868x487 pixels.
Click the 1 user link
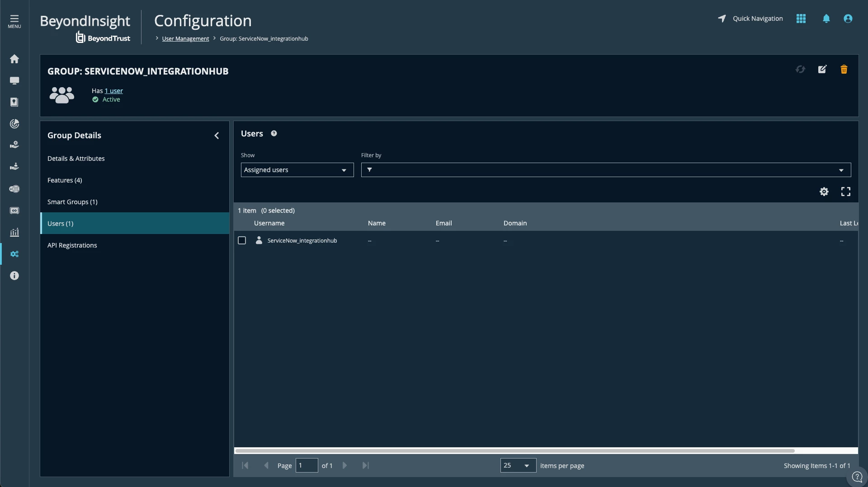click(114, 91)
